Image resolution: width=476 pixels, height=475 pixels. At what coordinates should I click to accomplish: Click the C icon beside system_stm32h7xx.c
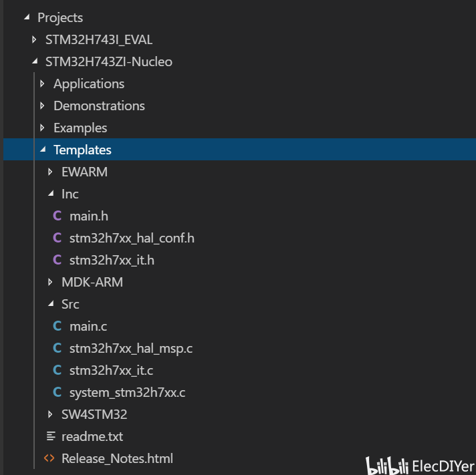(57, 392)
